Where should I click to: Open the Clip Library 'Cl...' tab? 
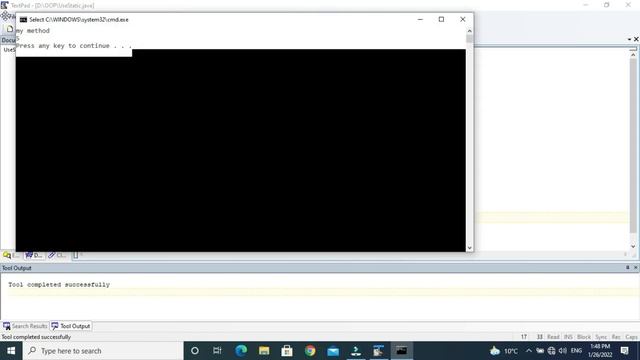tap(57, 255)
